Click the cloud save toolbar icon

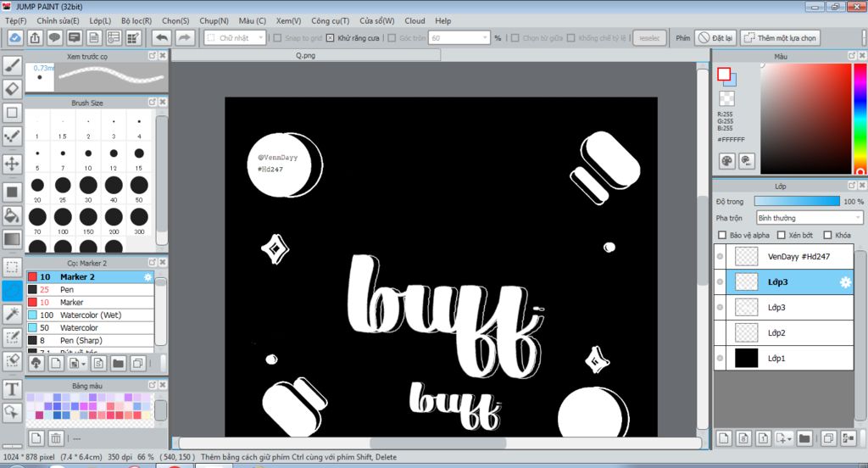click(x=15, y=37)
